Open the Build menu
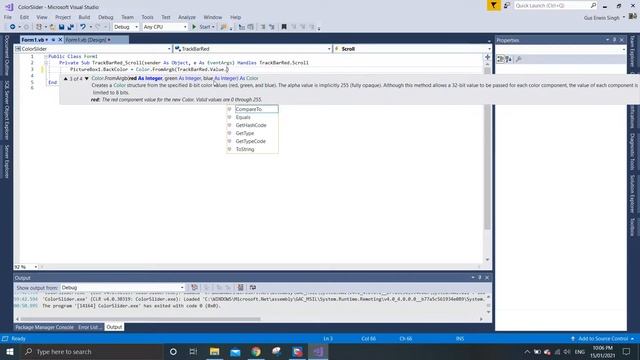 84,17
